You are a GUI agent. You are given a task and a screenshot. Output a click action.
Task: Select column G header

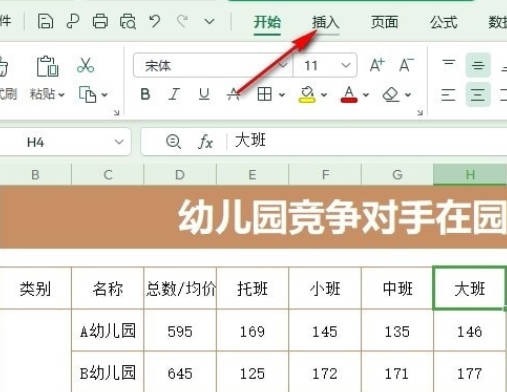[397, 175]
